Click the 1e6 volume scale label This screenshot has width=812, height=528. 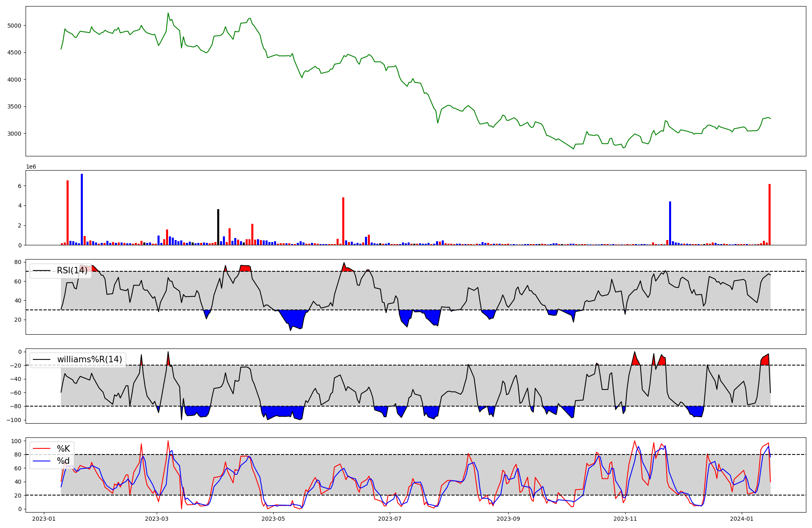point(31,167)
